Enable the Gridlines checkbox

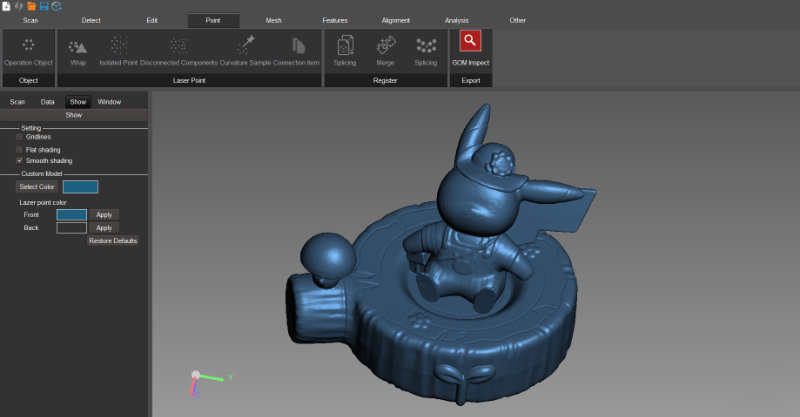tap(19, 137)
